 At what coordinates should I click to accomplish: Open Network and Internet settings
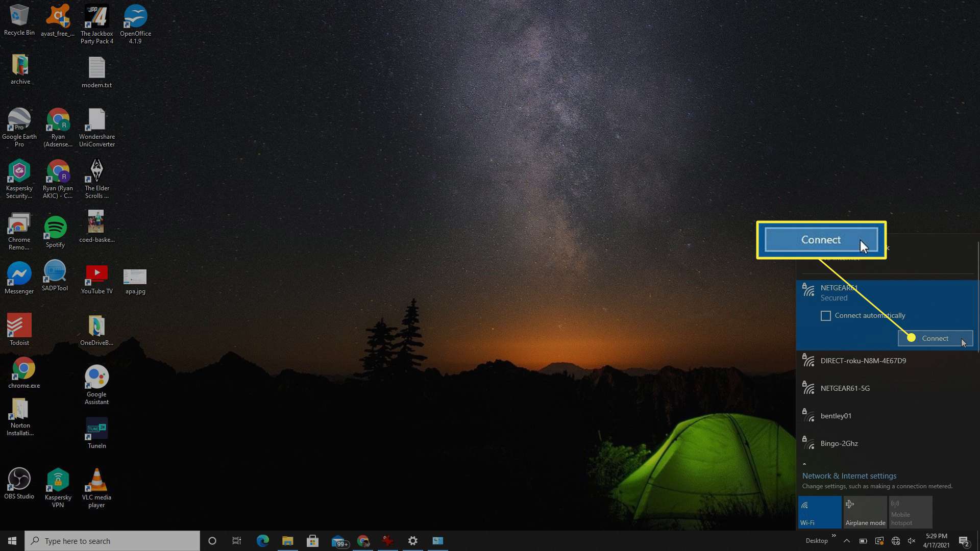849,475
